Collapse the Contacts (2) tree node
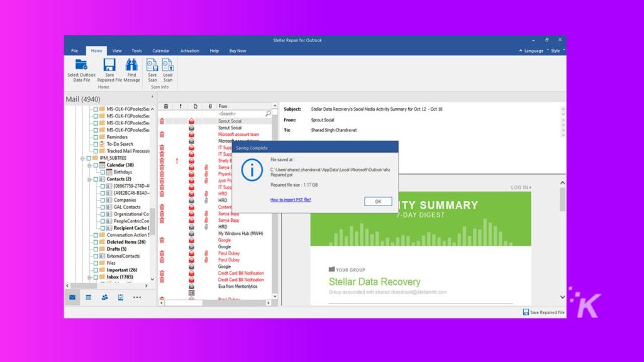Screen dimensions: 644x362 pos(89,179)
